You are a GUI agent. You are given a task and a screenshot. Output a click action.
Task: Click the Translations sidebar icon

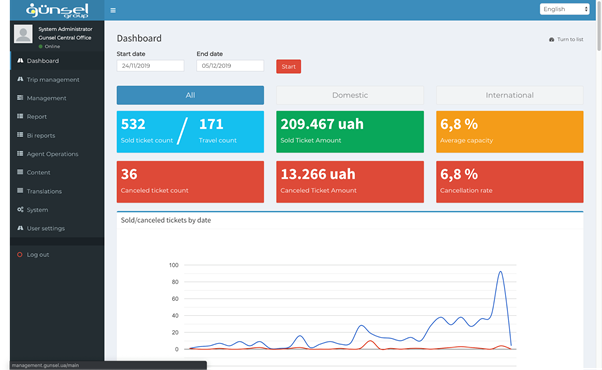[x=20, y=191]
